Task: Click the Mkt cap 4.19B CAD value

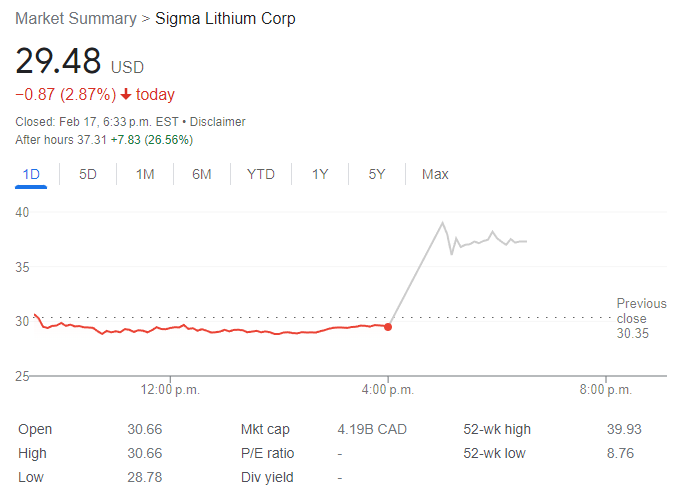Action: (372, 429)
